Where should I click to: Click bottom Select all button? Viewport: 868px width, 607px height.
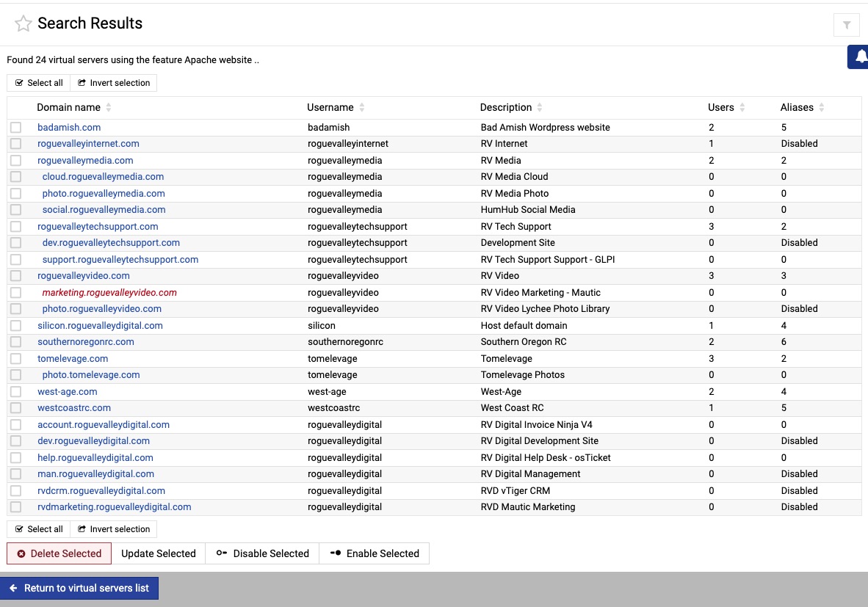click(39, 529)
